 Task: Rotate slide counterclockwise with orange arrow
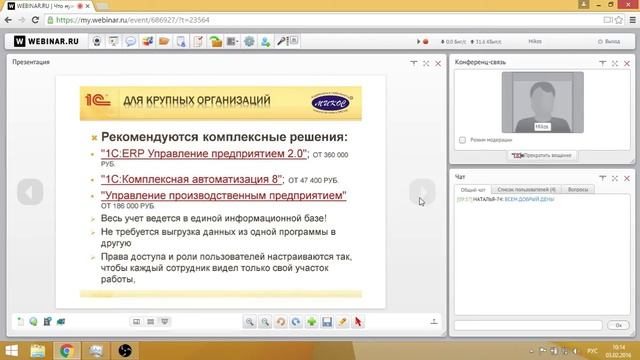click(x=280, y=322)
